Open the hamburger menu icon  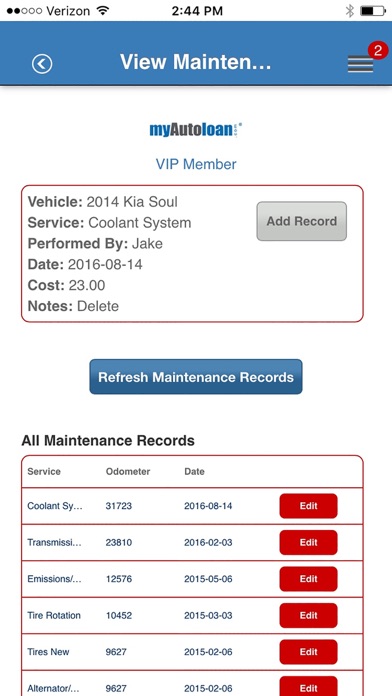point(360,64)
